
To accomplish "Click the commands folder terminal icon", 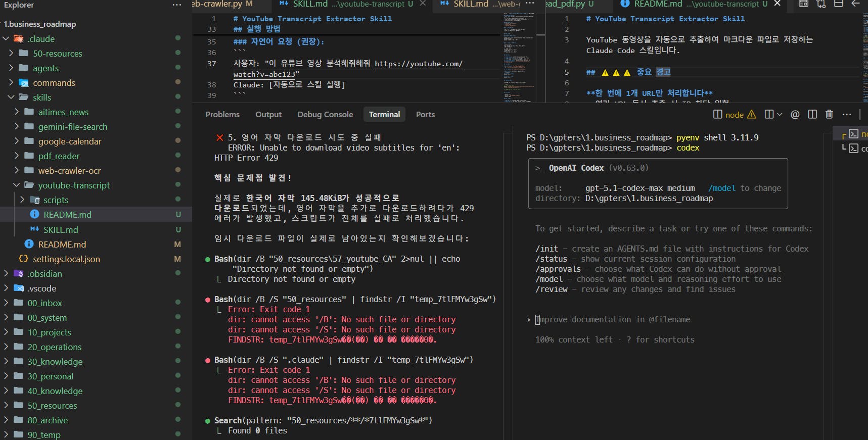I will (24, 83).
